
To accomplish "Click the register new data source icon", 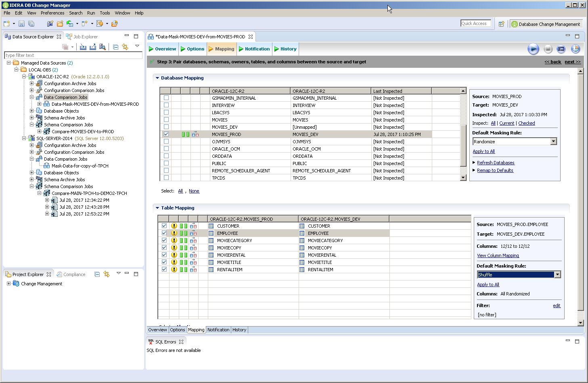I will (x=50, y=24).
